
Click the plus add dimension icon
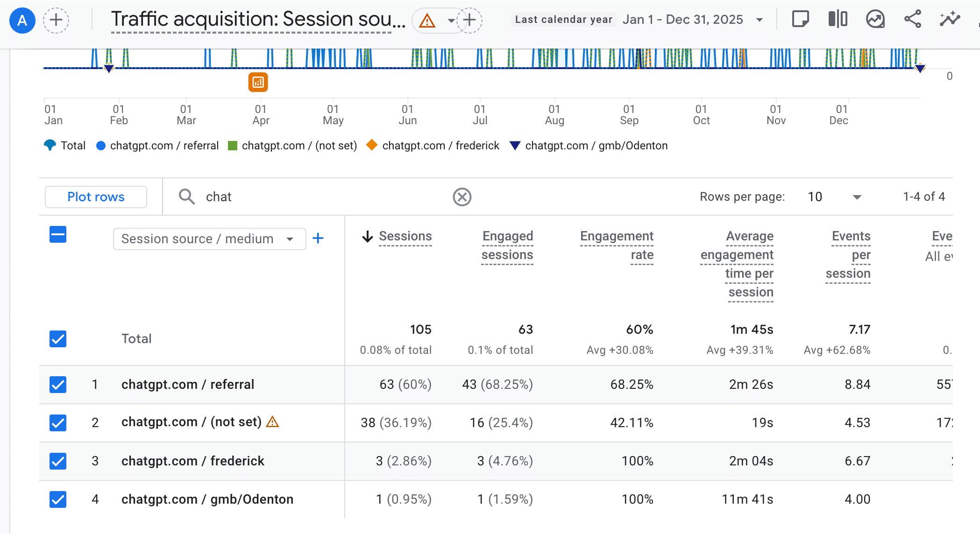[318, 239]
